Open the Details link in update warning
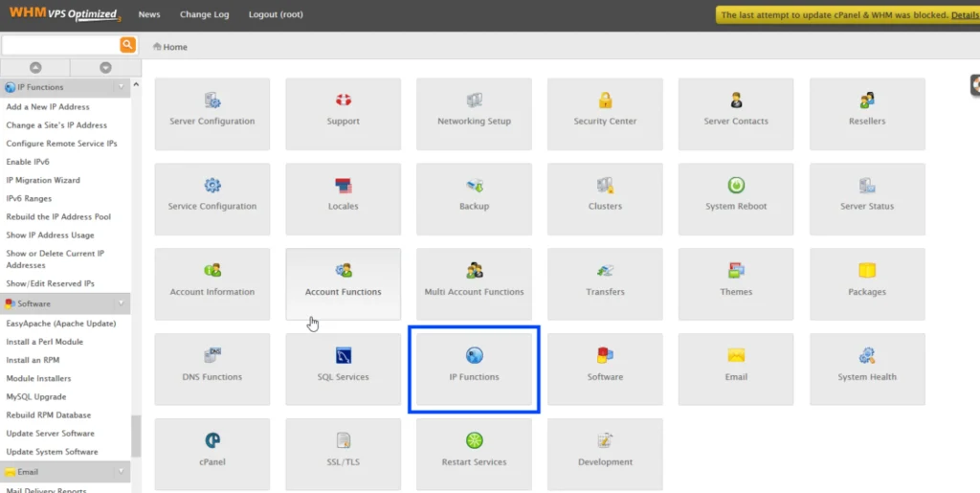980x493 pixels. [965, 15]
